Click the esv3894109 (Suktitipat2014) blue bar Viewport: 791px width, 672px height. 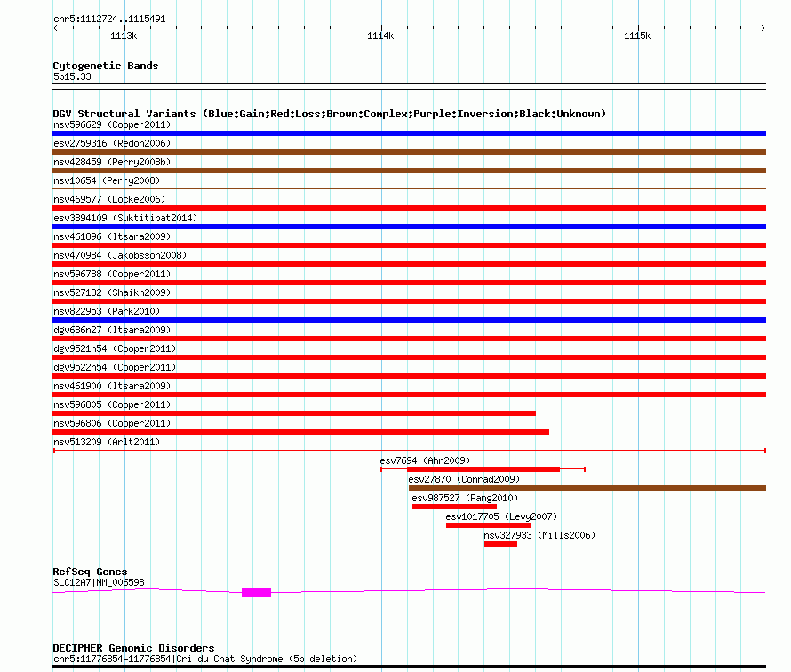pos(409,227)
